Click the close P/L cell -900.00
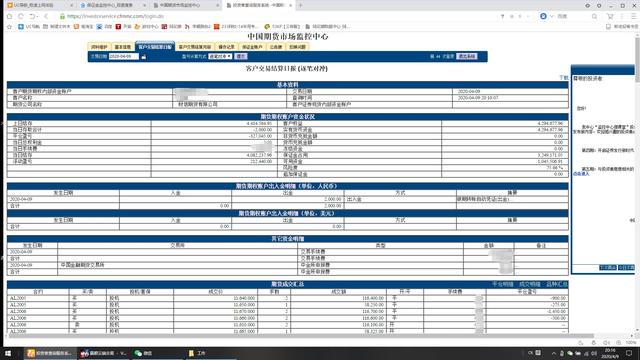The width and height of the screenshot is (640, 360). pyautogui.click(x=527, y=298)
